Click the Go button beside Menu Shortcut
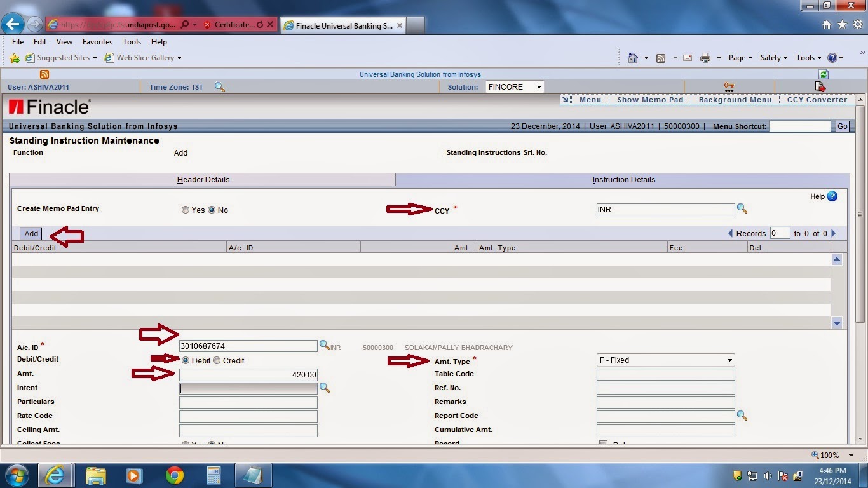The height and width of the screenshot is (488, 868). [x=841, y=126]
